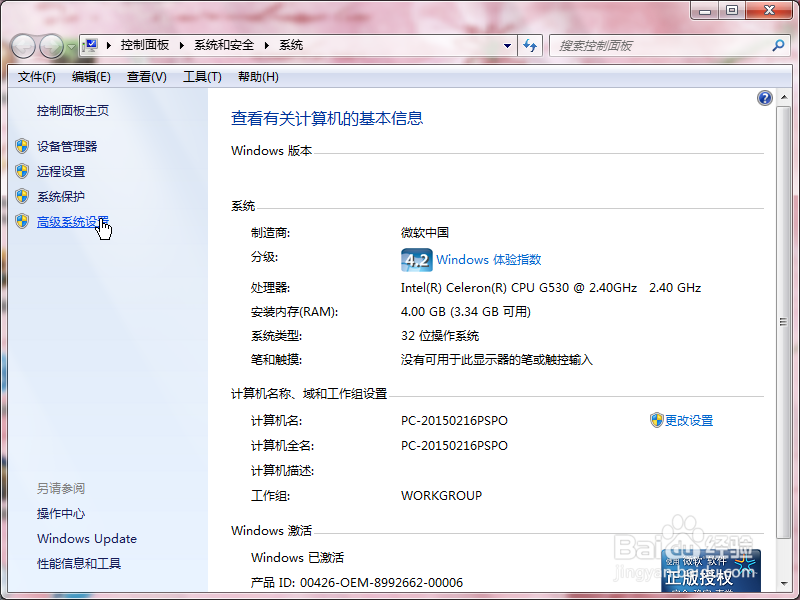Open the 工具(T) menu
The image size is (800, 600).
(x=202, y=77)
